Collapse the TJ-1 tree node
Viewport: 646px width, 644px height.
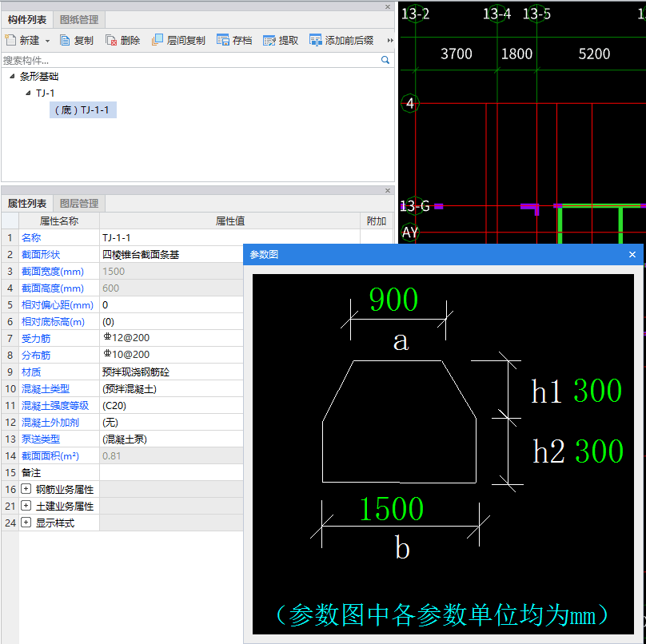(x=28, y=93)
